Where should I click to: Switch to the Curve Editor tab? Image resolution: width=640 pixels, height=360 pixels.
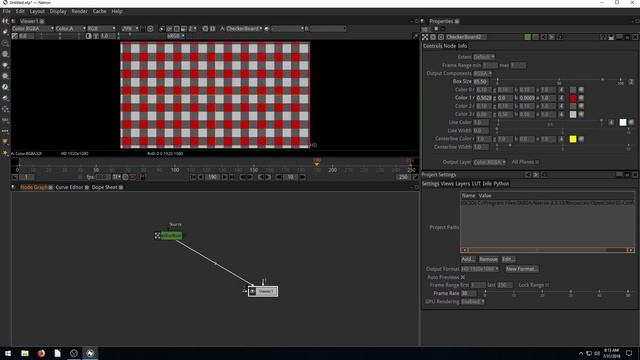click(x=69, y=187)
